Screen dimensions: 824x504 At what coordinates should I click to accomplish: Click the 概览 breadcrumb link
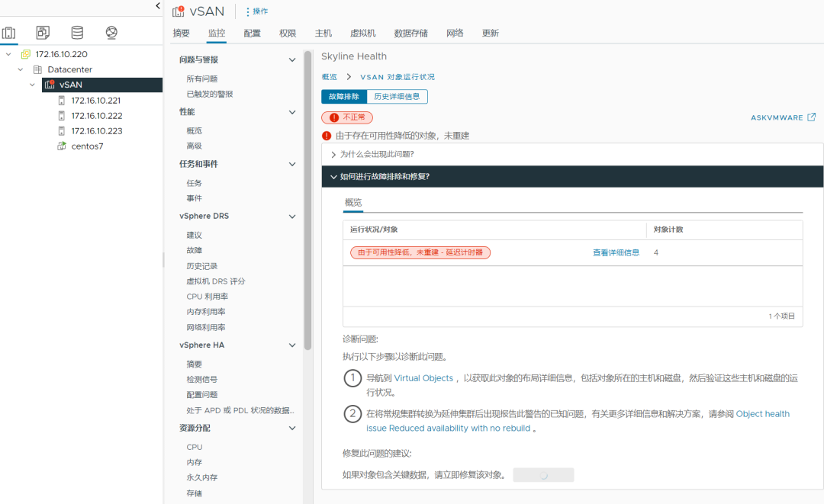click(x=330, y=77)
